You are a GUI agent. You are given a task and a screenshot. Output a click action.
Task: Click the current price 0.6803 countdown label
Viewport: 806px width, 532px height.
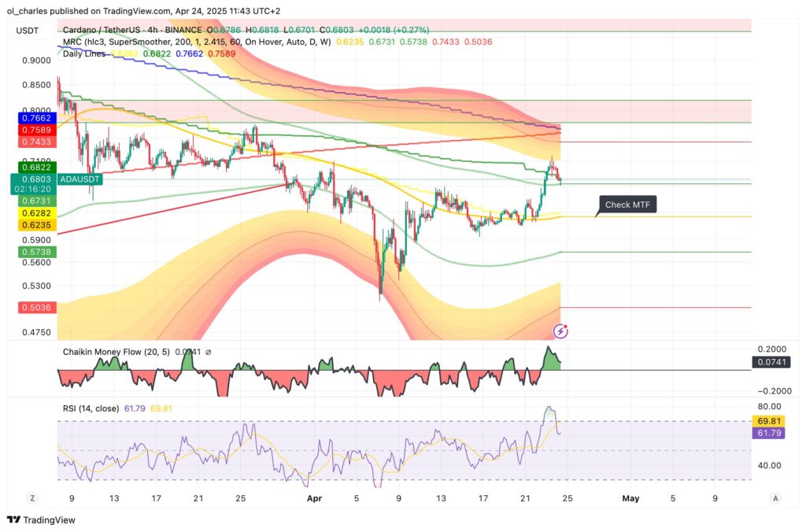[x=31, y=184]
